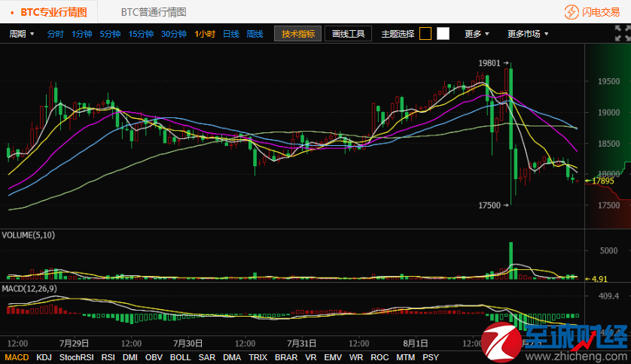The height and width of the screenshot is (364, 631).
Task: Select the 5分钟 timeframe
Action: 110,34
